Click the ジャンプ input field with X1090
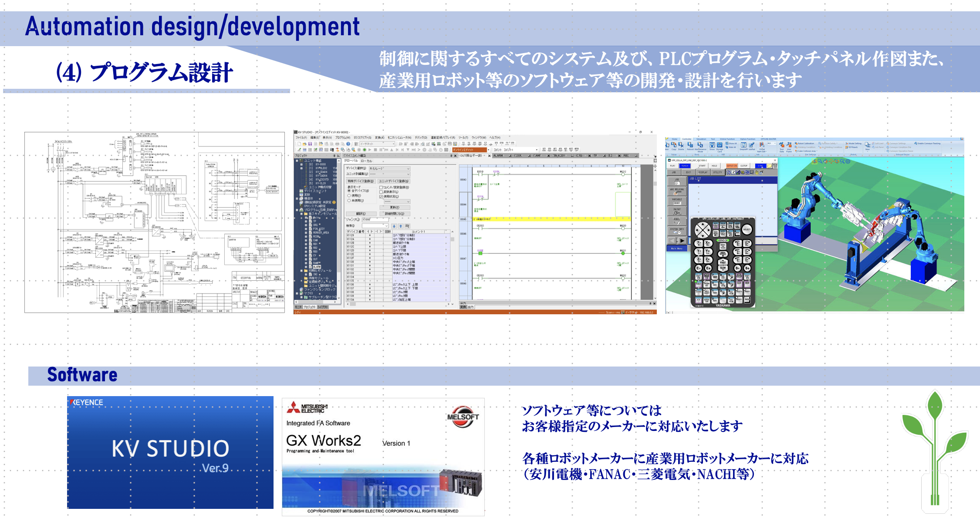The height and width of the screenshot is (518, 980). [x=375, y=219]
